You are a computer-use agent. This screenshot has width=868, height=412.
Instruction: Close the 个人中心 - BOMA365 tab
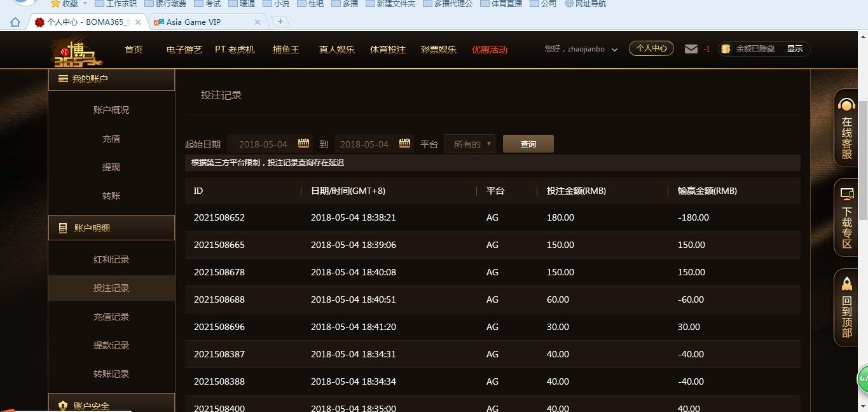pos(139,22)
